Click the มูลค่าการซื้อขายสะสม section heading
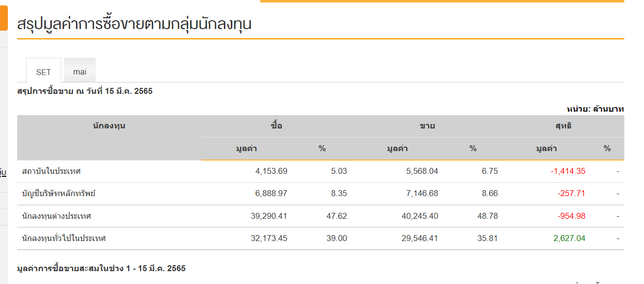The image size is (644, 284). [x=101, y=269]
